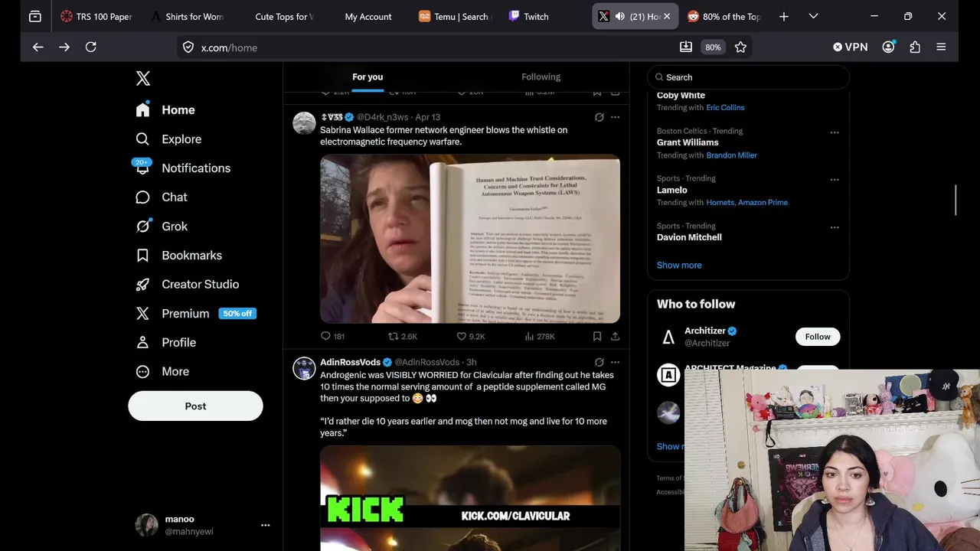Open the More circle icon in sidebar
This screenshot has height=551, width=980.
[x=142, y=371]
